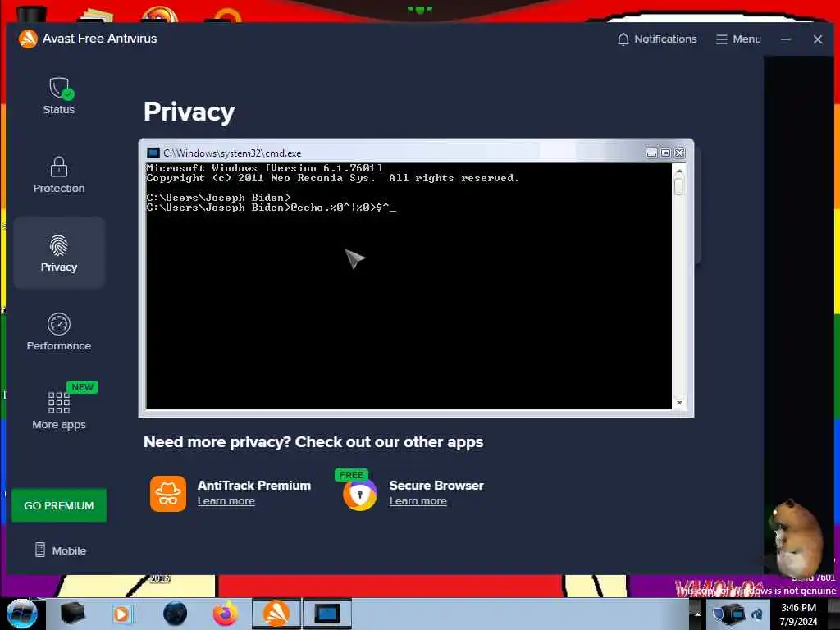Open the dark globe browser taskbar icon
Viewport: 840px width, 630px height.
176,614
